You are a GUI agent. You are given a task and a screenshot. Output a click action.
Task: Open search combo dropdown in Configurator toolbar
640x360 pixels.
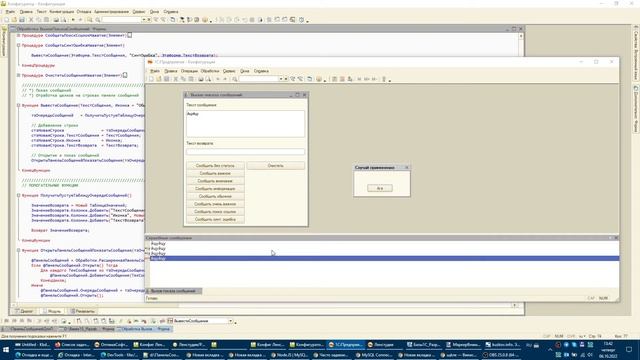[144, 20]
